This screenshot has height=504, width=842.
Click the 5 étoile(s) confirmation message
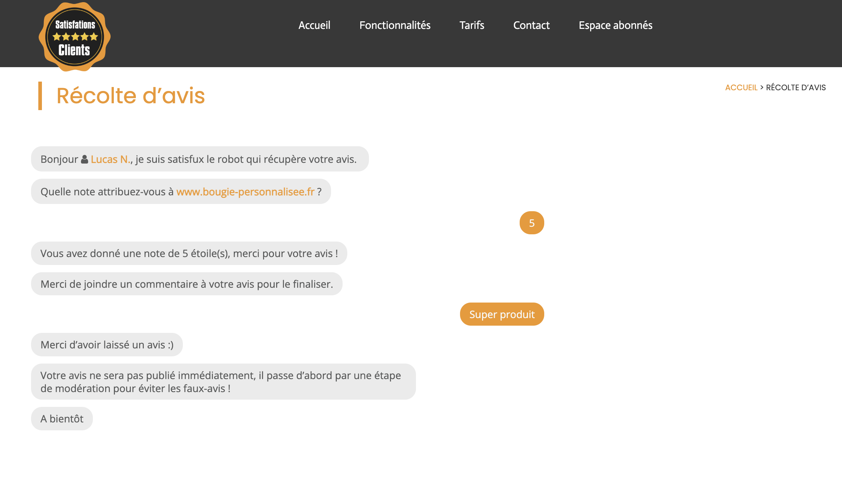[x=189, y=253]
